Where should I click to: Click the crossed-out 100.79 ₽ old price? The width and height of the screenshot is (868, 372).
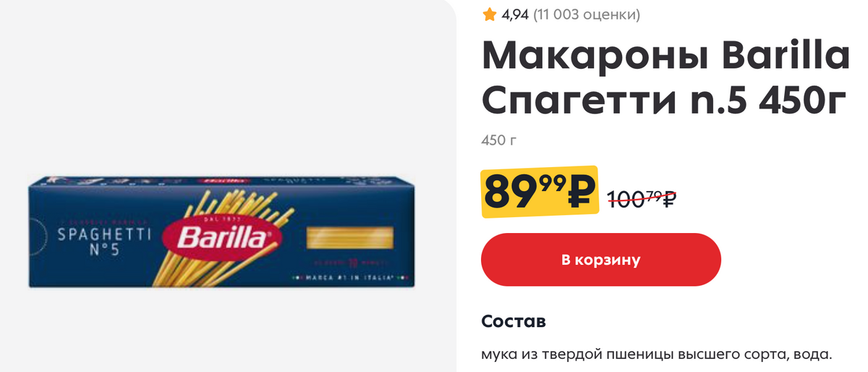(x=641, y=198)
